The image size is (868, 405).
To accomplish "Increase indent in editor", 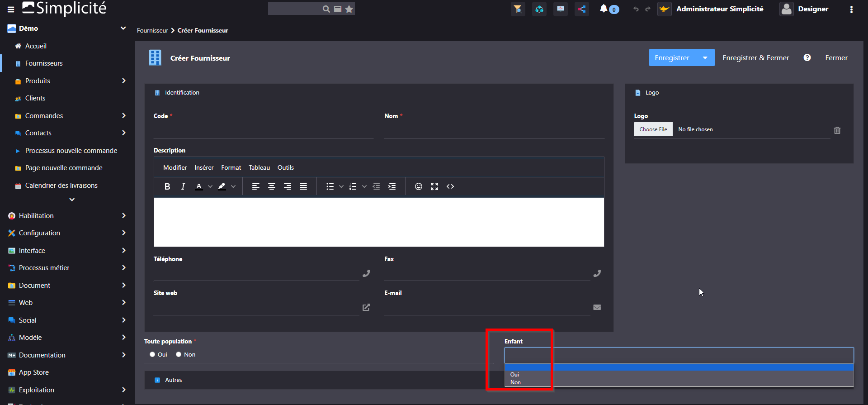I will tap(392, 186).
